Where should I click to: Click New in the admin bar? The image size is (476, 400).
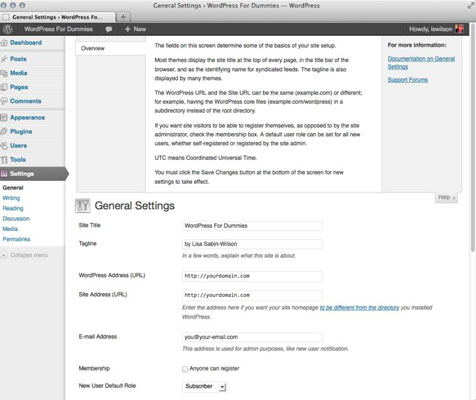pos(140,29)
